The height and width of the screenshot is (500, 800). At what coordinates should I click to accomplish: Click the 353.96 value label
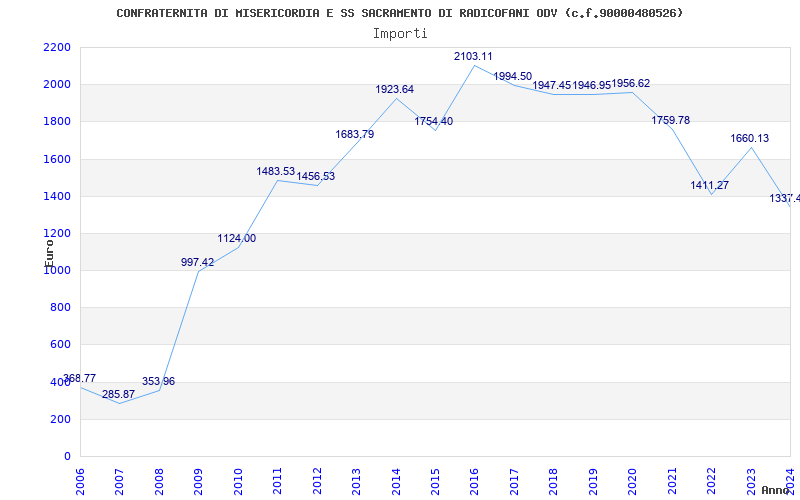(x=158, y=382)
